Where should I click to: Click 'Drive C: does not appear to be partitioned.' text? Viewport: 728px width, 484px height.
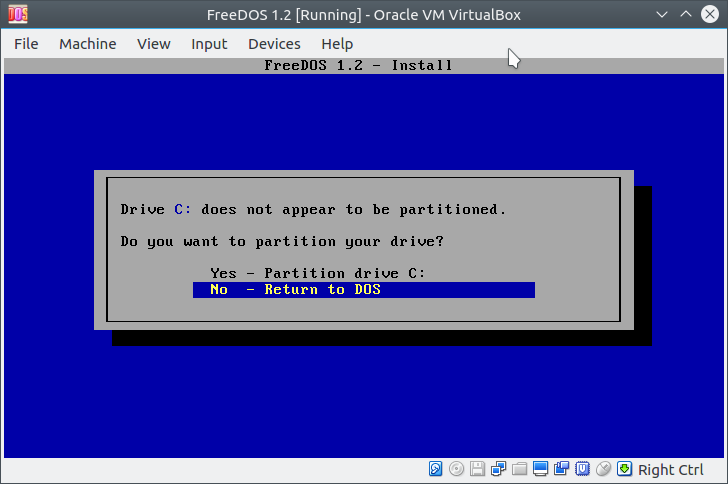click(x=313, y=209)
